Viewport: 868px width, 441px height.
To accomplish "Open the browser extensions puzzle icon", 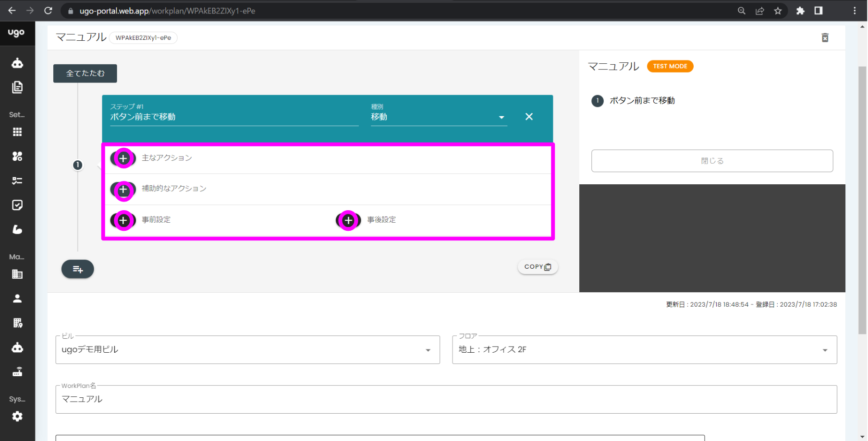I will click(x=800, y=11).
